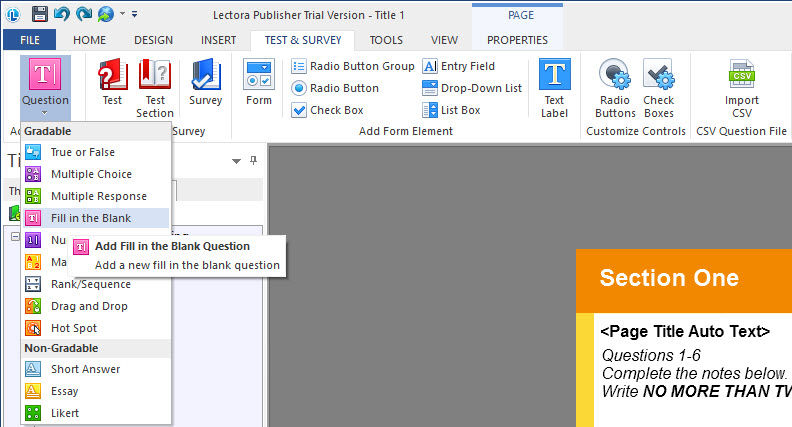Customize Check Boxes controls
This screenshot has height=427, width=792.
pyautogui.click(x=659, y=88)
